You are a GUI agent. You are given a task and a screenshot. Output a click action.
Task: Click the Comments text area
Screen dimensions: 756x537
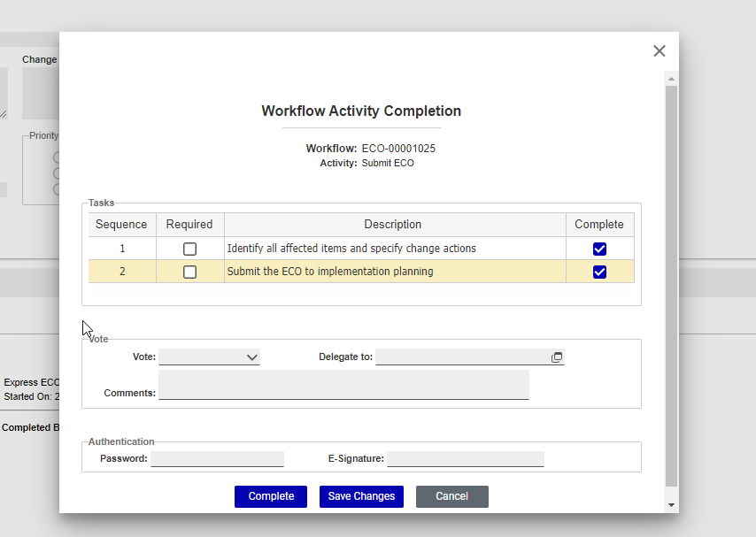pyautogui.click(x=343, y=385)
